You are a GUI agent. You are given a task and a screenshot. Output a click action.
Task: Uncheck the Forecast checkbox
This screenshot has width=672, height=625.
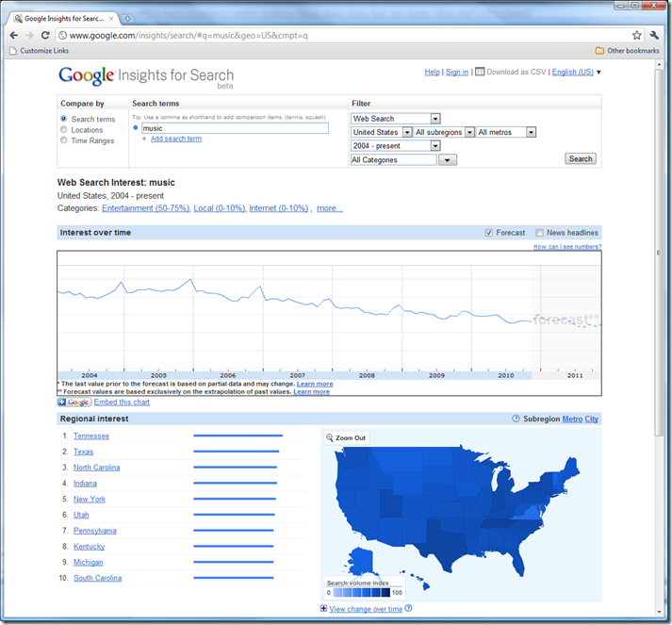click(488, 233)
